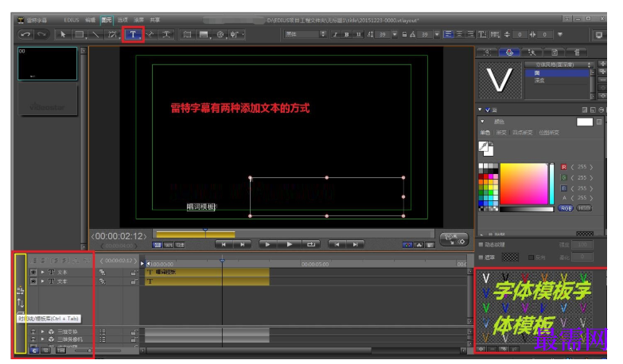Open the font name dropdown
This screenshot has width=623, height=364.
click(323, 34)
